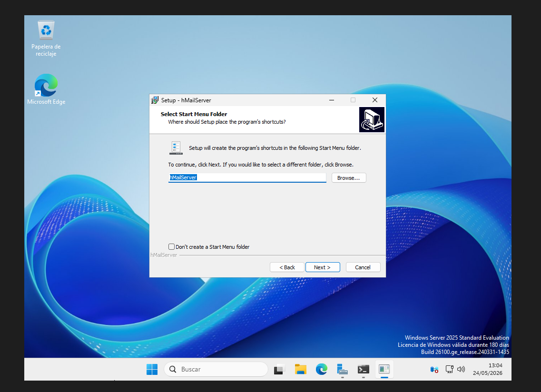The width and height of the screenshot is (541, 392).
Task: Go back with the Back button
Action: pos(287,267)
